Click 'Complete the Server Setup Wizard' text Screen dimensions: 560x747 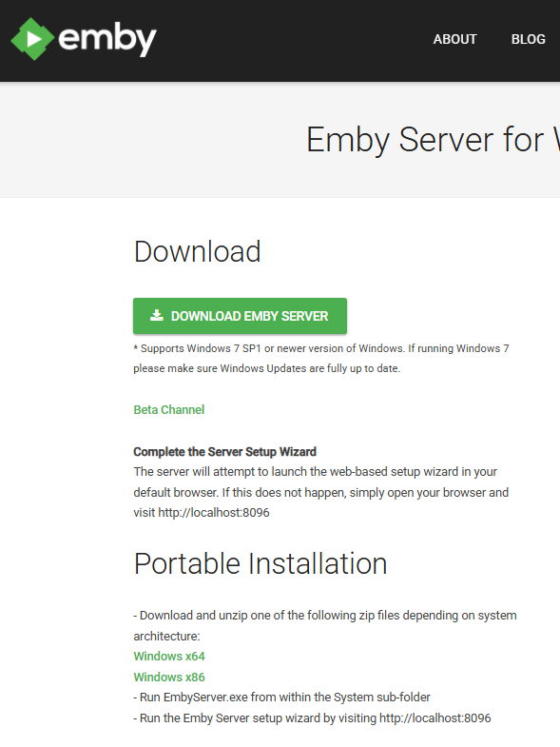224,452
